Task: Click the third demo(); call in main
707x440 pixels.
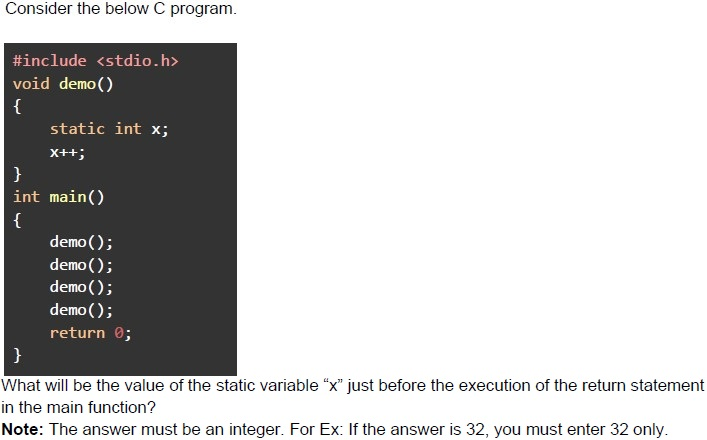Action: click(81, 287)
